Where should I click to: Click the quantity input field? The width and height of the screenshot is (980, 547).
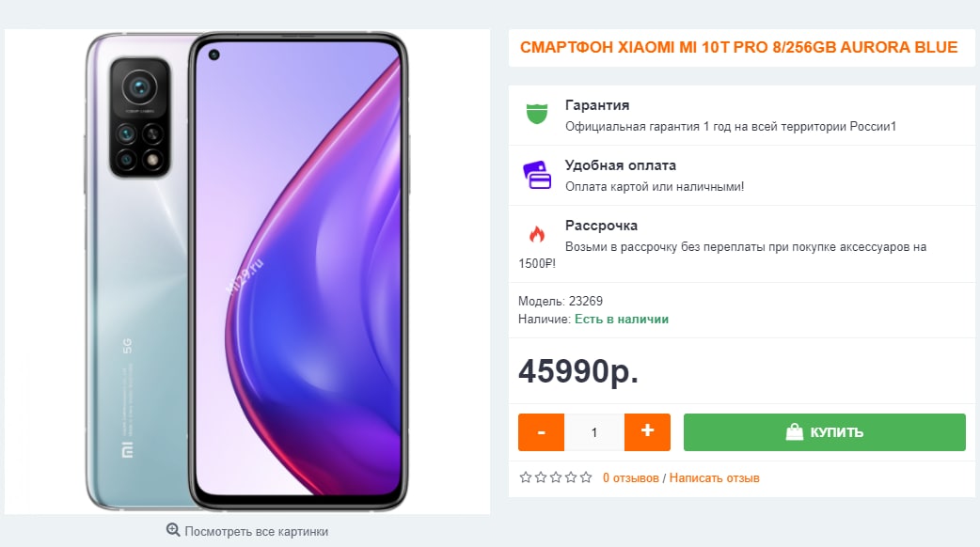[594, 432]
